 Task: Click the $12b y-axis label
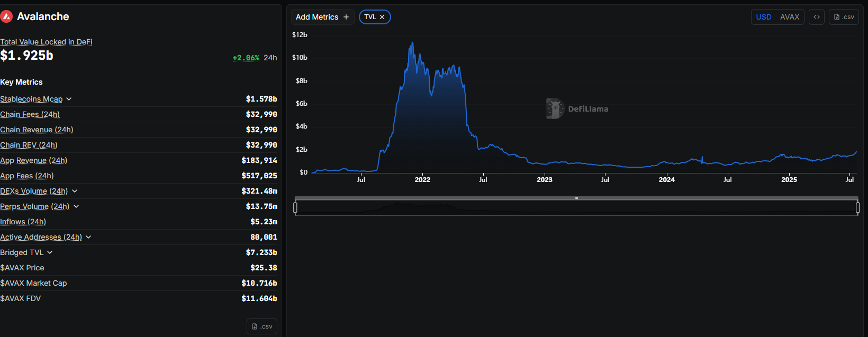point(300,35)
